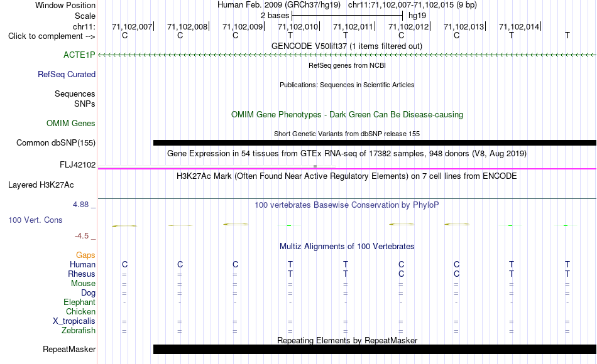Select the Human species label
Viewport: 597px width, 364px height.
pyautogui.click(x=82, y=264)
